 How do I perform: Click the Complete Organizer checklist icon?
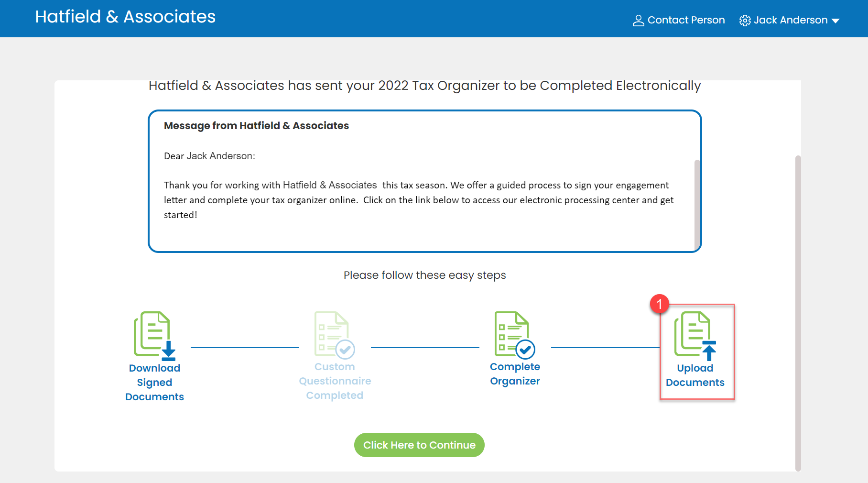tap(515, 335)
